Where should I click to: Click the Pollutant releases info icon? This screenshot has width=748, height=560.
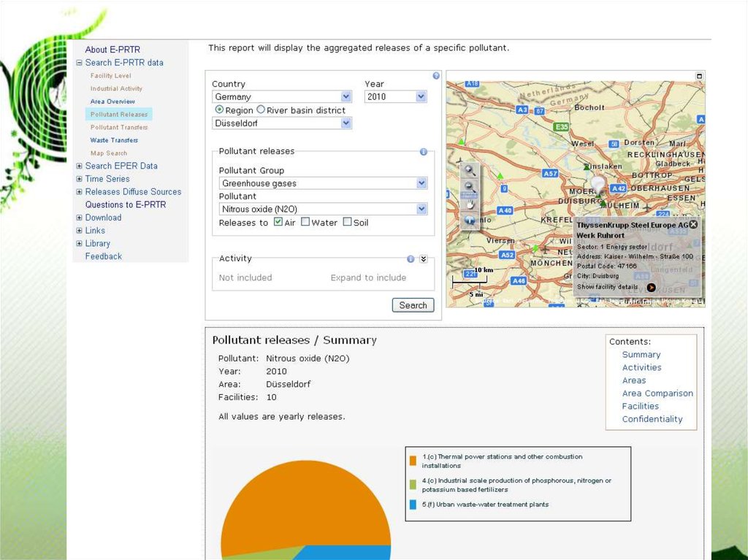(x=423, y=152)
